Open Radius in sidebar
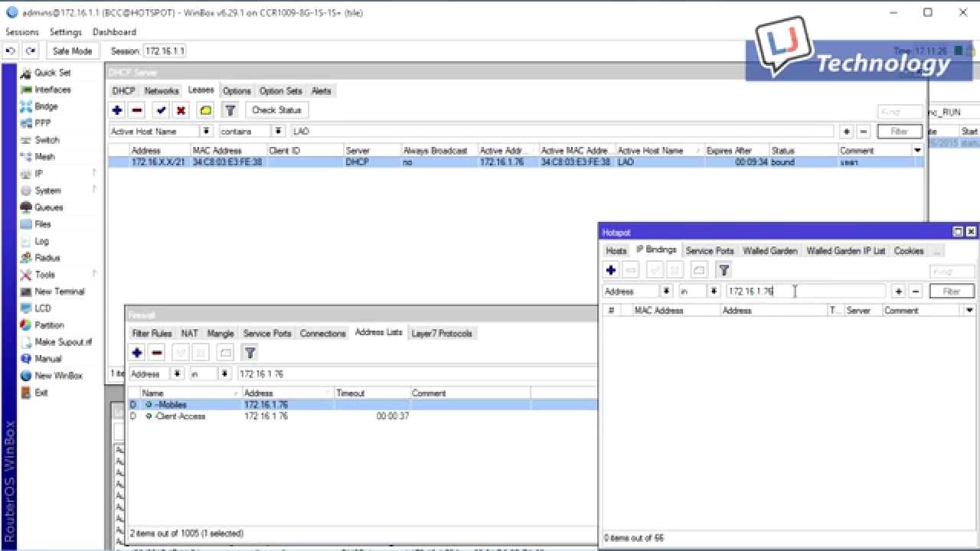This screenshot has height=551, width=980. pos(47,258)
